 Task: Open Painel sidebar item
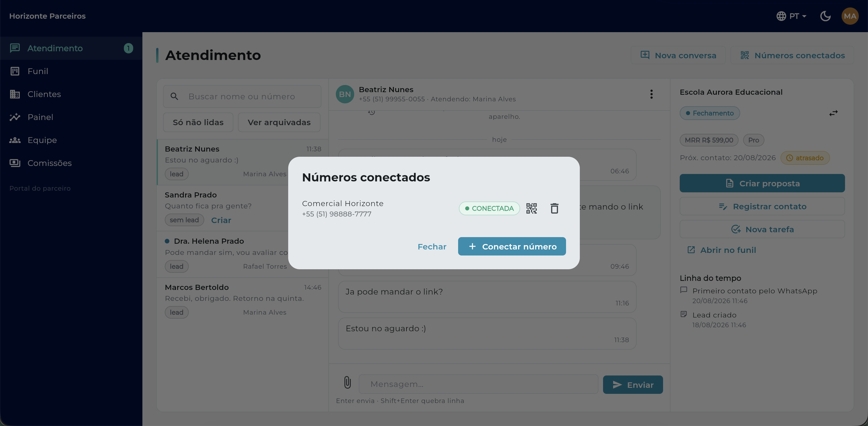tap(71, 117)
